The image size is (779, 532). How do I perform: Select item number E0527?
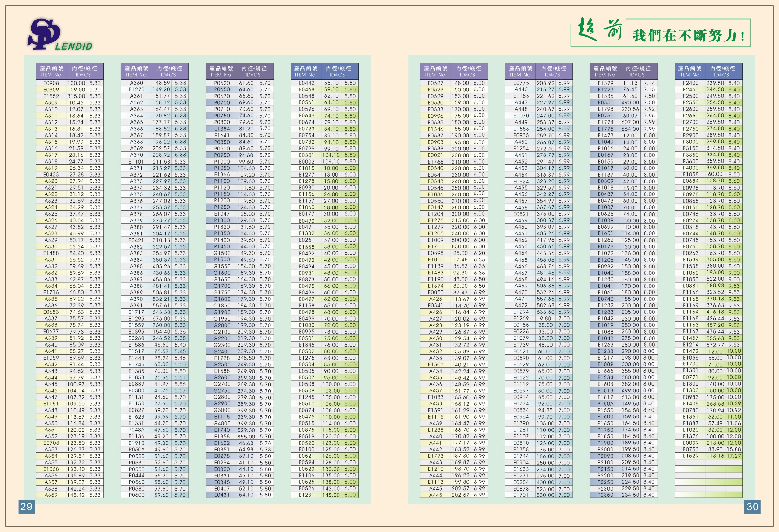point(435,83)
